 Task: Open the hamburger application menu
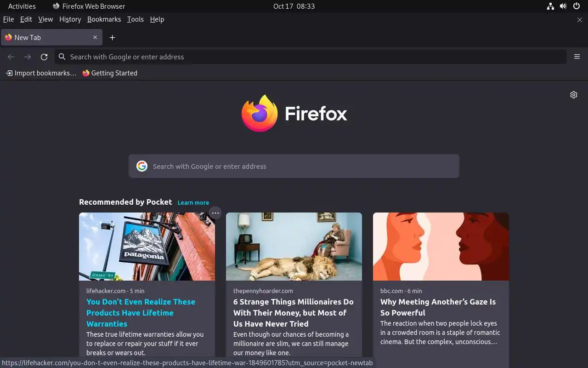point(577,57)
